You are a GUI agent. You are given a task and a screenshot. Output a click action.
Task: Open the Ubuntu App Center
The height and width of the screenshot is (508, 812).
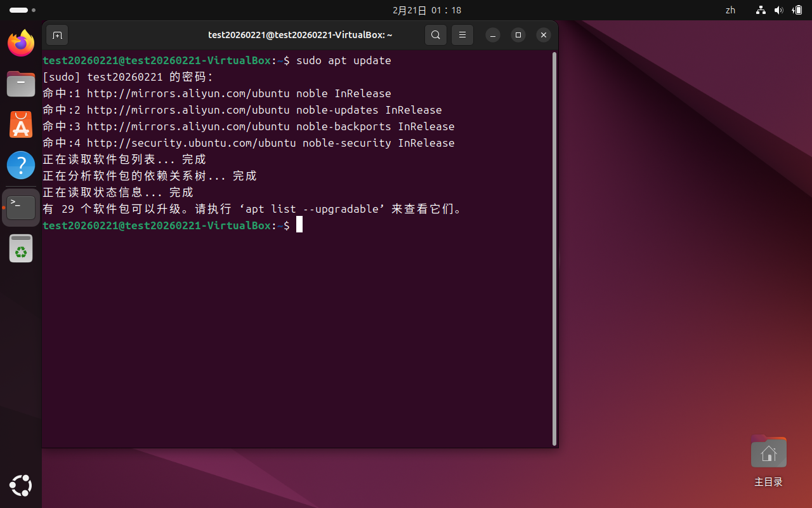click(21, 124)
